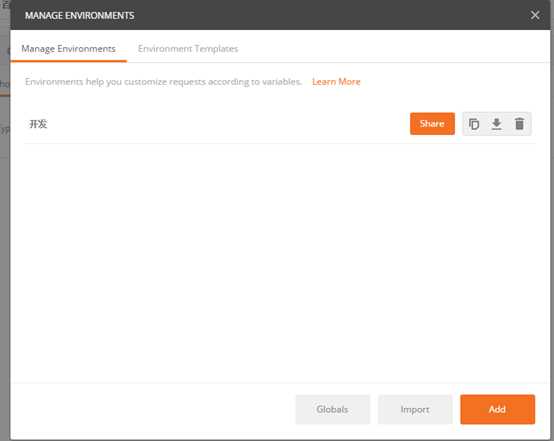
Task: Open the Learn More link
Action: 336,82
